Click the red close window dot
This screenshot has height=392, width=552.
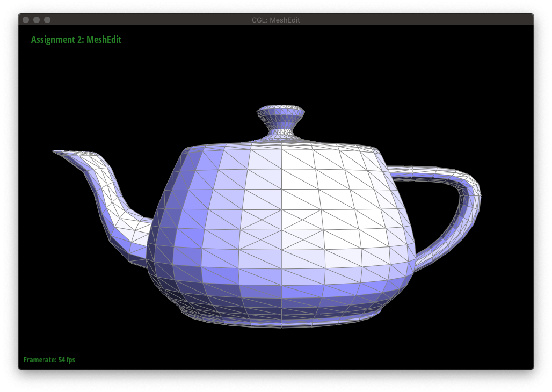25,20
